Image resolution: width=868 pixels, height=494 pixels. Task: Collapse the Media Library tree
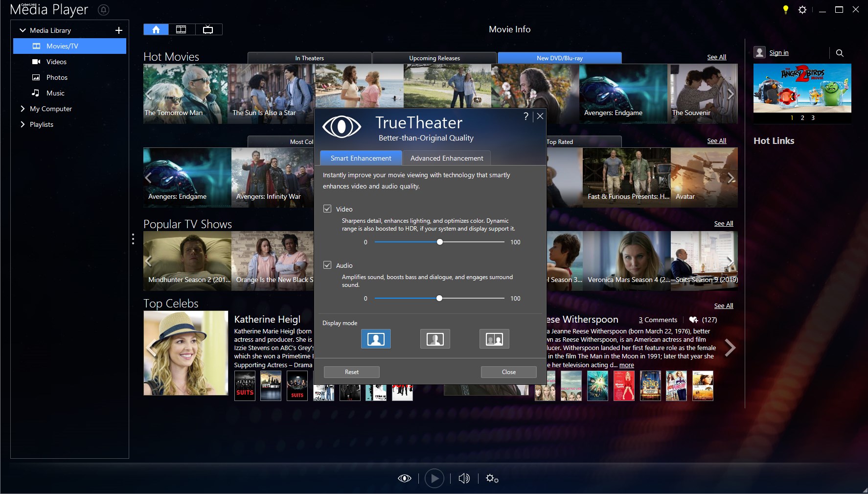(x=23, y=30)
